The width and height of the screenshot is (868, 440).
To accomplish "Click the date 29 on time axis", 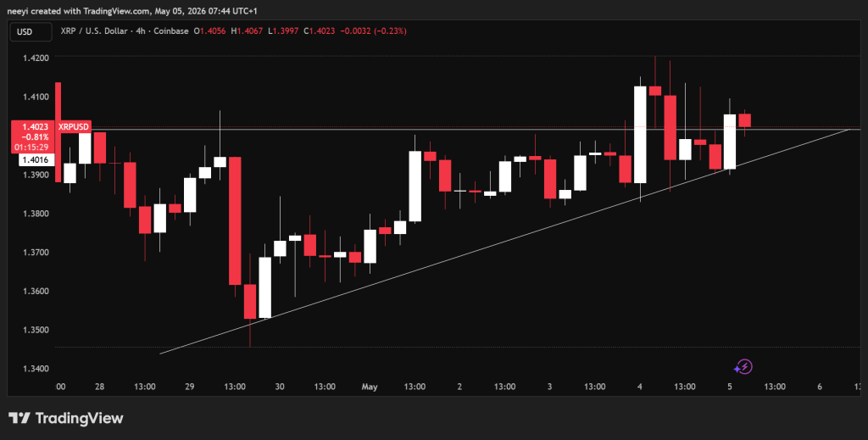I will point(189,387).
